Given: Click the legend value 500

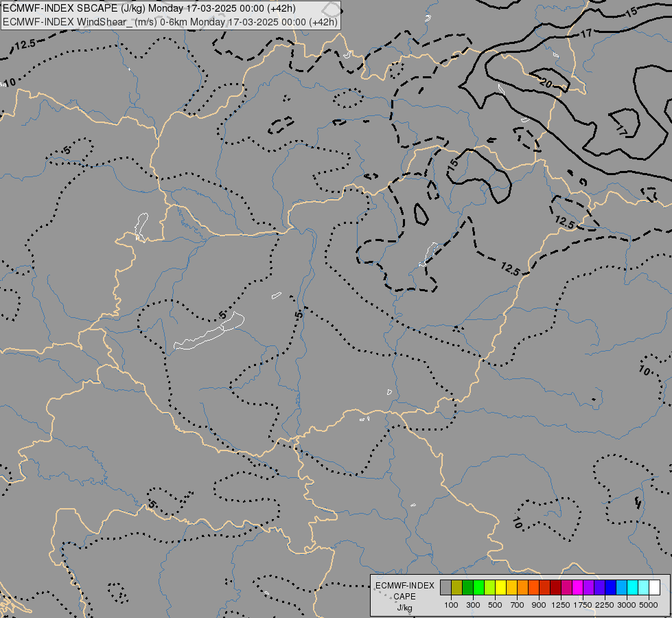Looking at the screenshot, I should (495, 605).
